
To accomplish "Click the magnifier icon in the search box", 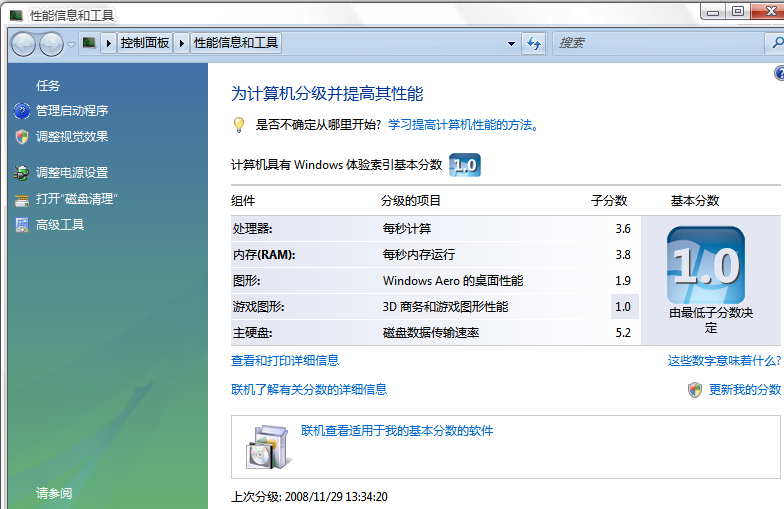I will pos(776,43).
